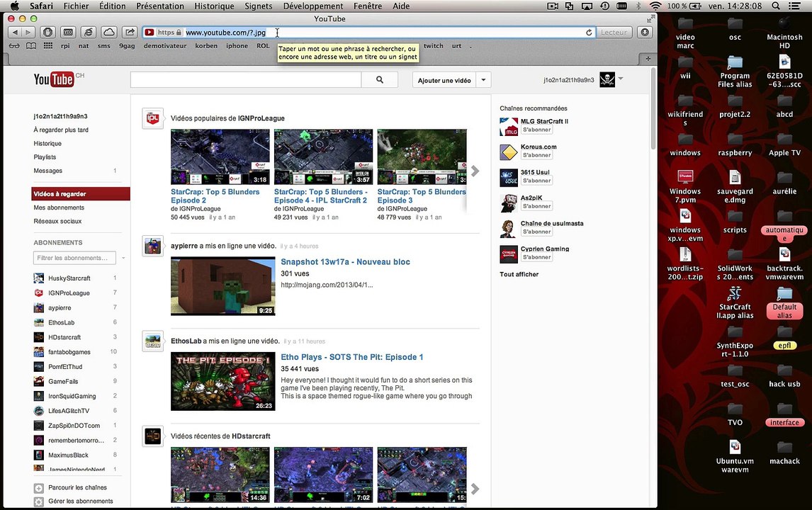Open the Développement menu
Image resolution: width=812 pixels, height=510 pixels.
[312, 6]
